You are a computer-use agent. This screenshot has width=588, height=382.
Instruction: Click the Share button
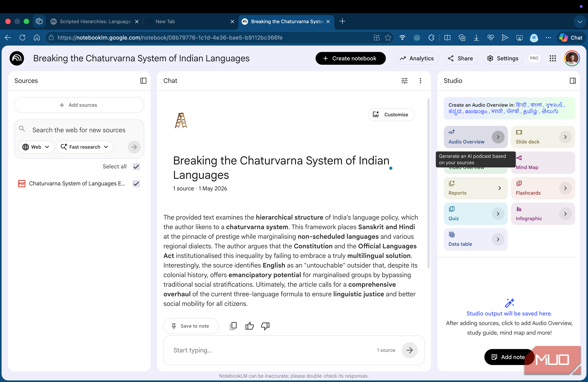pyautogui.click(x=461, y=58)
